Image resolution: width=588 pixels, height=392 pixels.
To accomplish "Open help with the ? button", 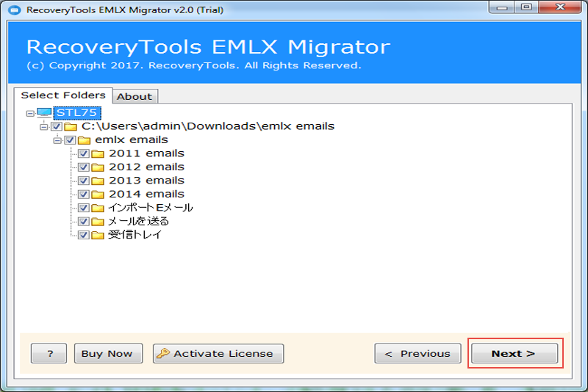I will point(49,353).
